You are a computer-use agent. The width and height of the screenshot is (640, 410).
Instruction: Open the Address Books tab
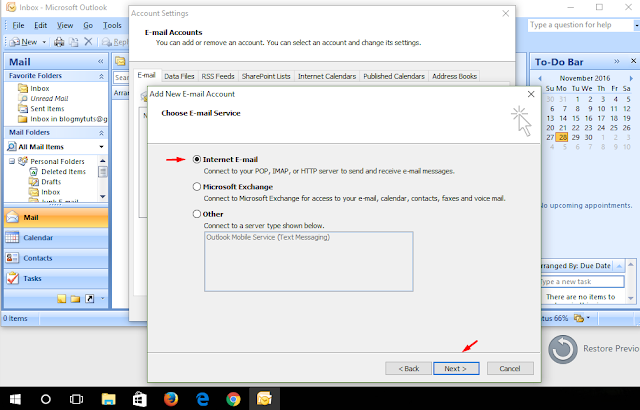coord(454,76)
